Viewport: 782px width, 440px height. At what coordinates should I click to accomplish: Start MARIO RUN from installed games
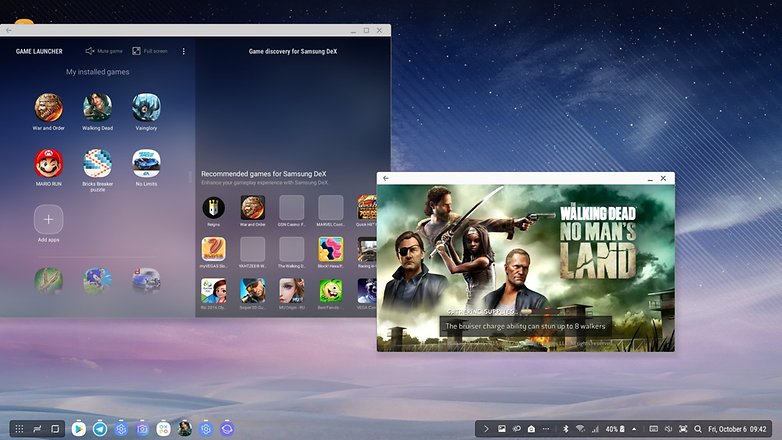pyautogui.click(x=48, y=163)
